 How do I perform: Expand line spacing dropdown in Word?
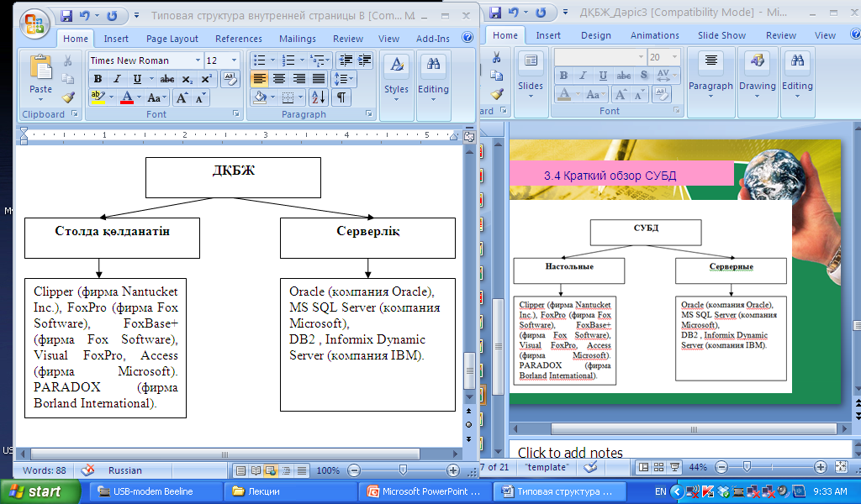coord(344,79)
